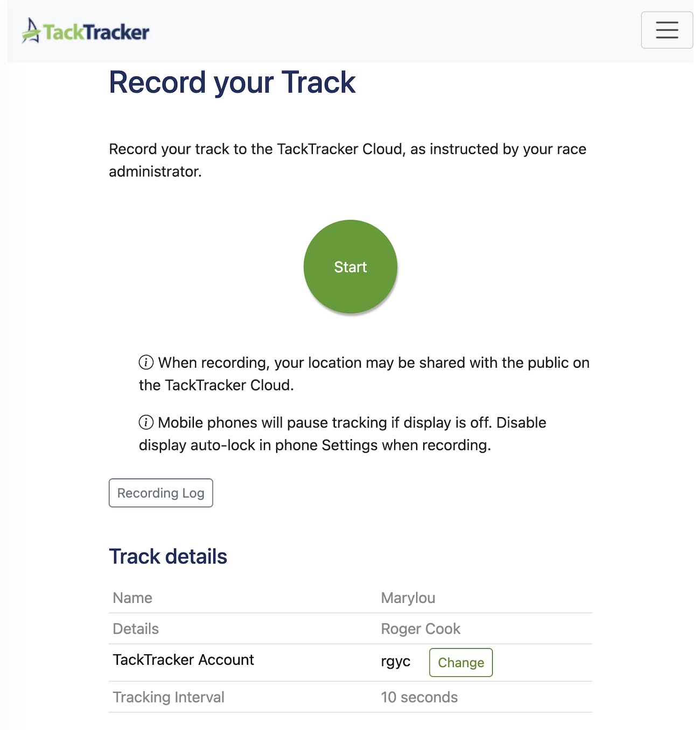Click the Track details heading
Image resolution: width=700 pixels, height=730 pixels.
[168, 557]
